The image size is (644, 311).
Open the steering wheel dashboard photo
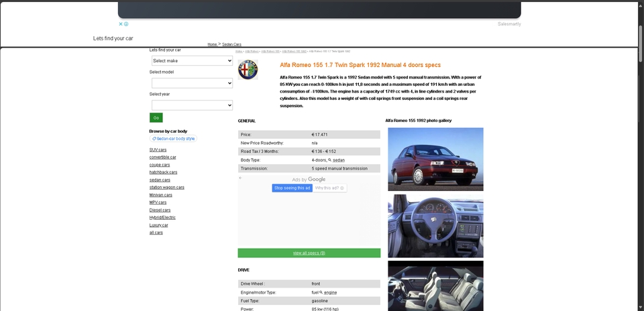(435, 226)
